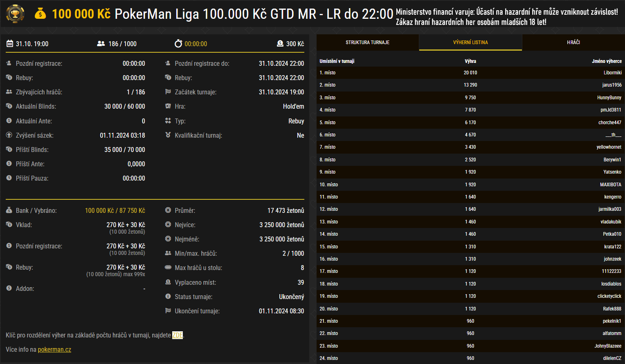Click the chip icon beside Průměr
The image size is (625, 364).
coord(168,210)
